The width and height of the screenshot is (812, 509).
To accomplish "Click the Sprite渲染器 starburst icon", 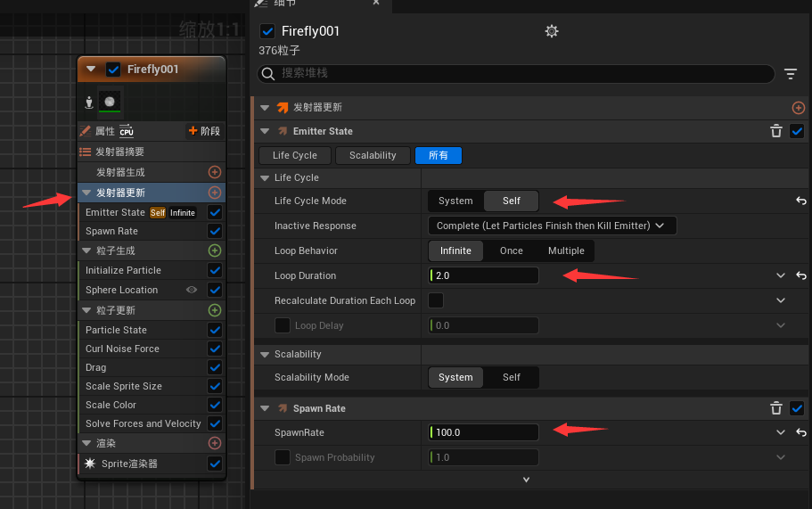I will [x=90, y=464].
